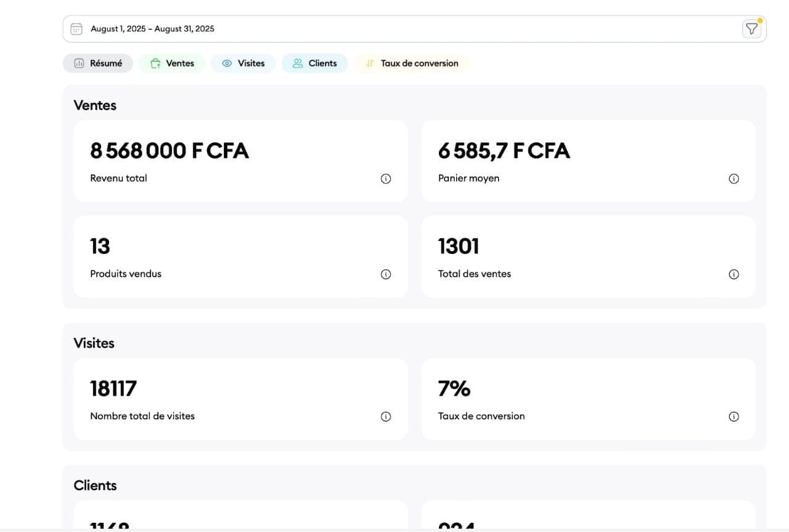Viewport: 789px width, 532px height.
Task: Select the Résumé tab
Action: point(98,63)
